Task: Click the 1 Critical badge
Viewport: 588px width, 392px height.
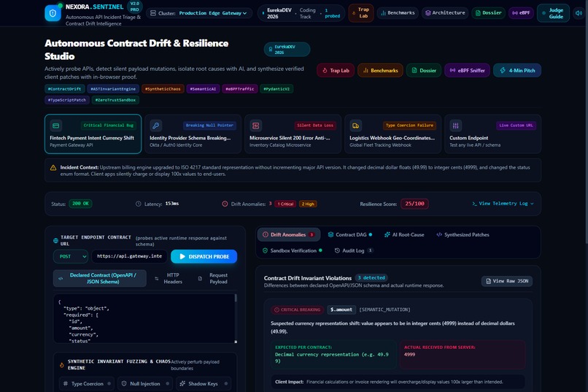Action: (285, 204)
